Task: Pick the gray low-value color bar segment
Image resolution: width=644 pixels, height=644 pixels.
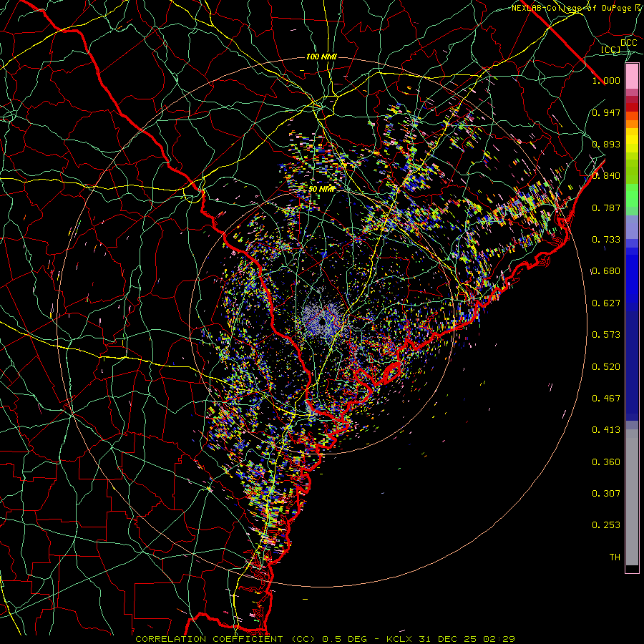Action: pos(632,497)
